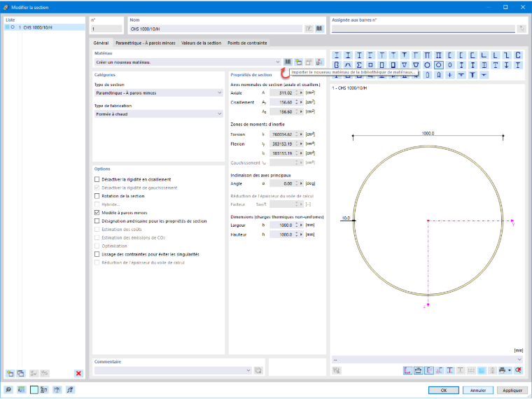The image size is (532, 399).
Task: Click the light cyan color swatch at bottom
Action: point(34,390)
